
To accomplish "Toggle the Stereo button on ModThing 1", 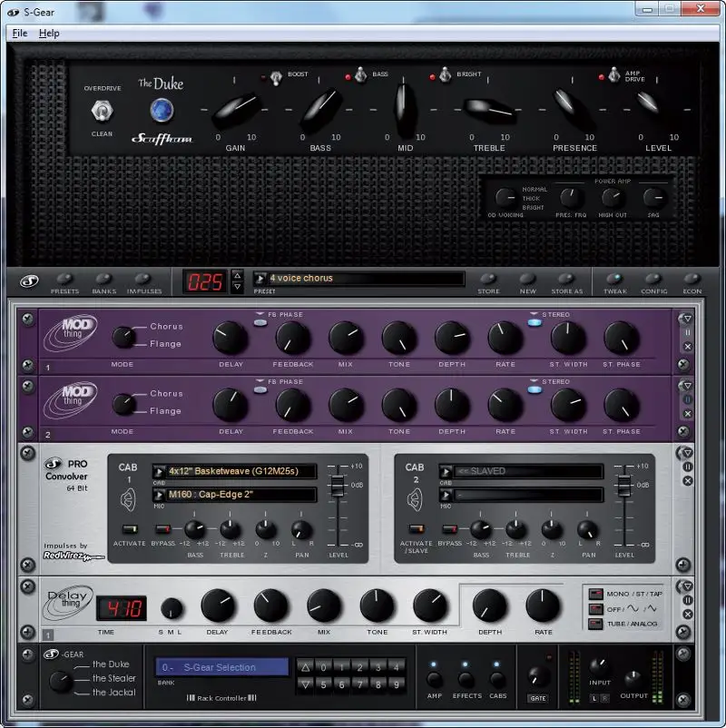I will point(534,322).
